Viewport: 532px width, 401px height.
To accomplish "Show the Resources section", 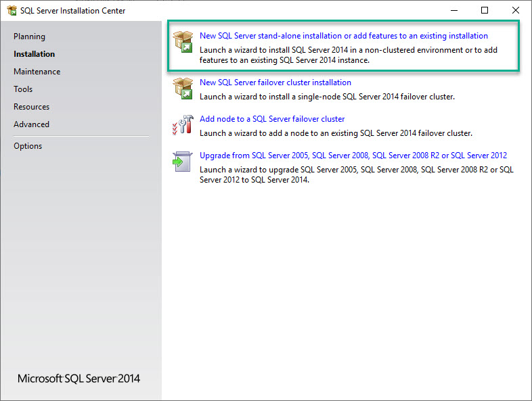I will [x=32, y=107].
